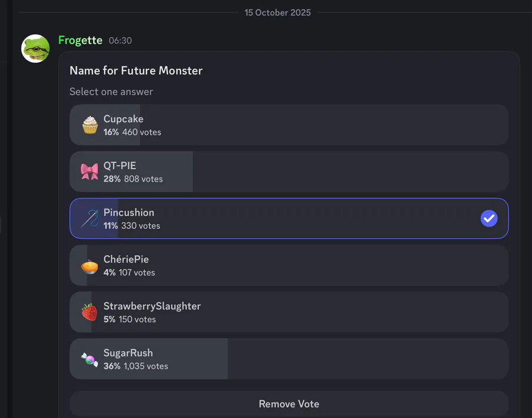Click the candy emoji icon

coord(90,359)
